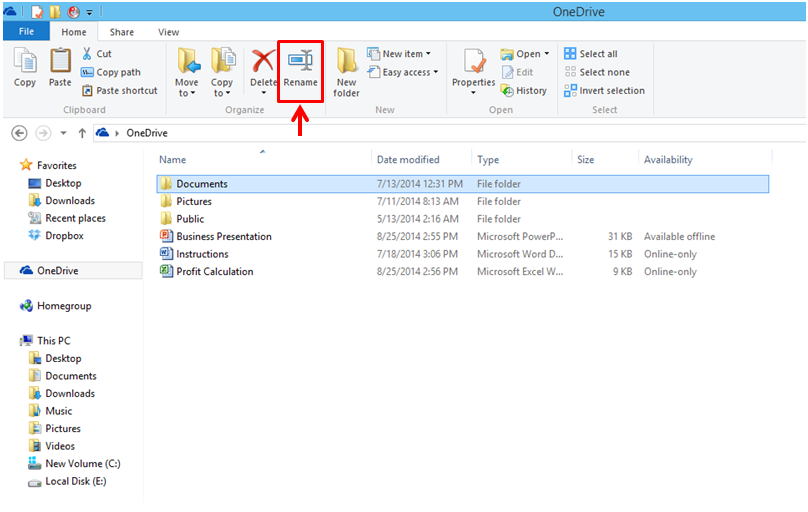Switch to the Home ribbon tab
Screen dimensions: 808x512
coord(74,32)
